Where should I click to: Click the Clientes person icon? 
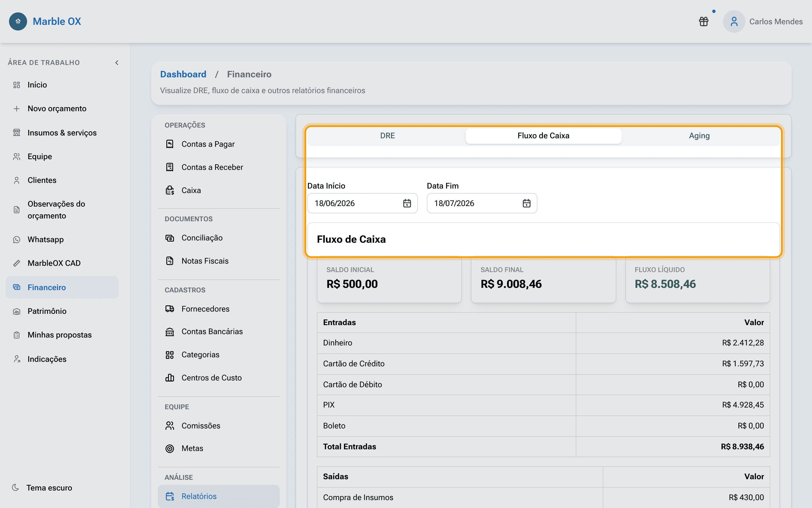(16, 180)
